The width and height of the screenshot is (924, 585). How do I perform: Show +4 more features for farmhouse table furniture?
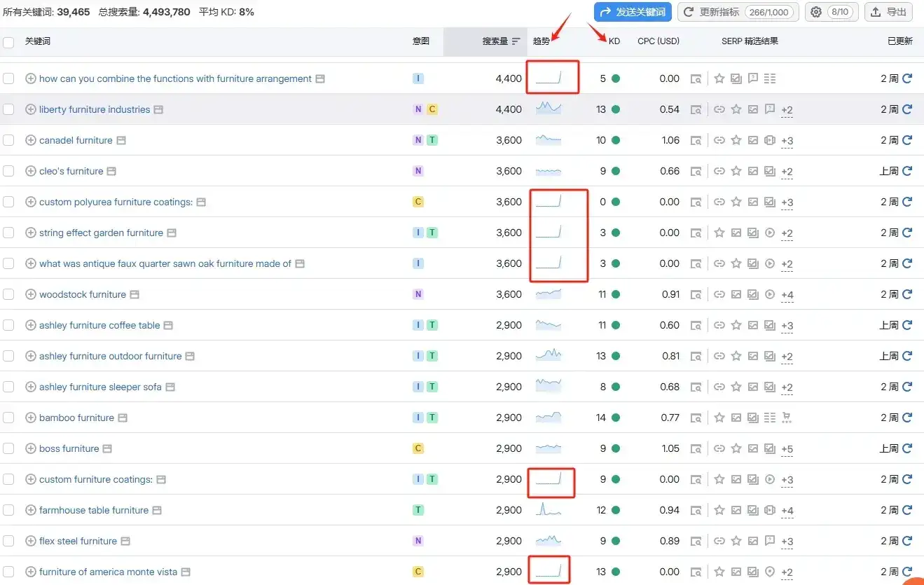coord(787,511)
